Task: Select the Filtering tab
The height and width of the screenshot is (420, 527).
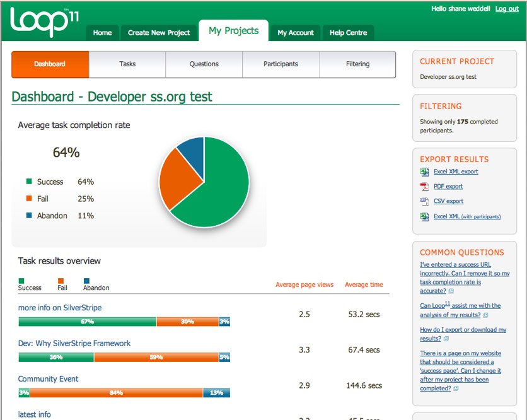Action: (x=357, y=64)
